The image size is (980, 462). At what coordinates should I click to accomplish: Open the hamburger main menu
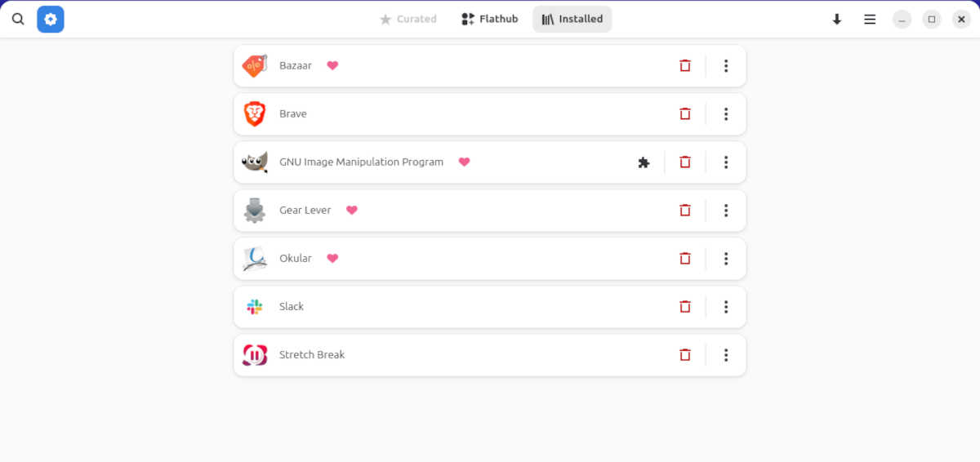click(870, 19)
